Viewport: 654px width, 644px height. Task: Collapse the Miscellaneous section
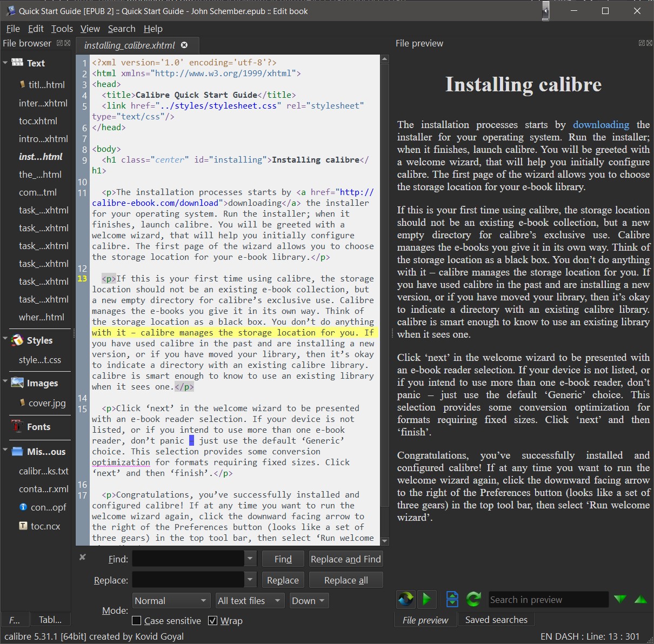pos(5,450)
